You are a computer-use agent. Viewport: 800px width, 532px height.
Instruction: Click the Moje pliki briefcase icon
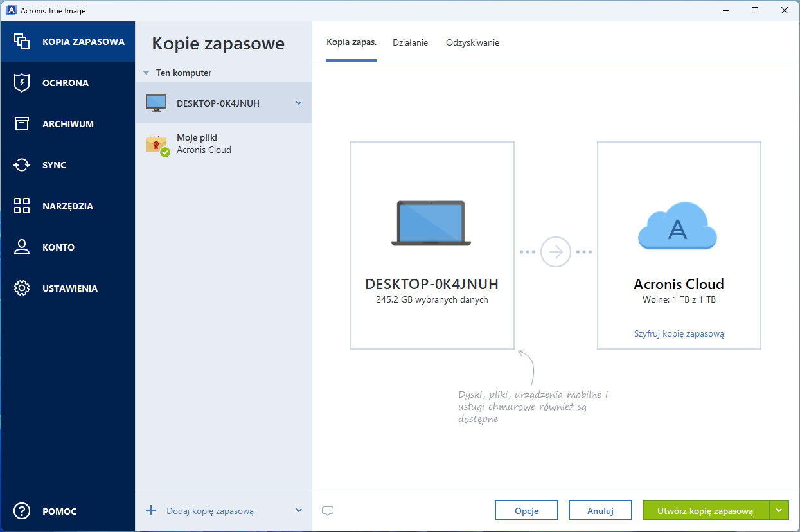pyautogui.click(x=157, y=145)
